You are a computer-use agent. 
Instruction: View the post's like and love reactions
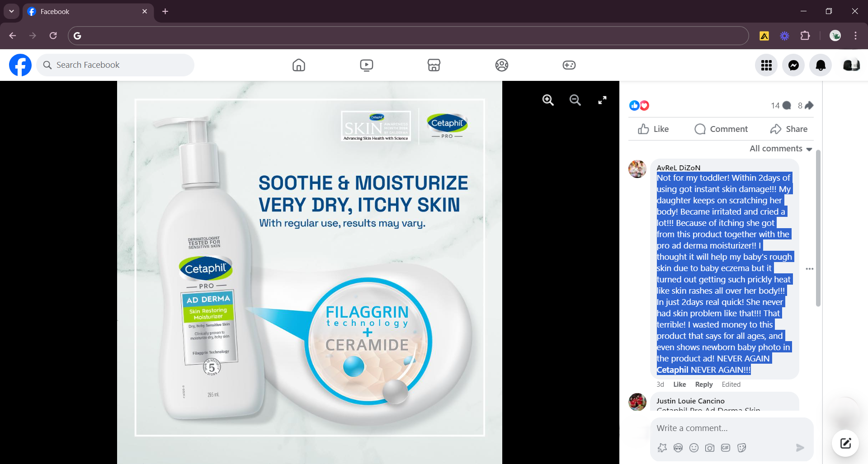point(639,105)
